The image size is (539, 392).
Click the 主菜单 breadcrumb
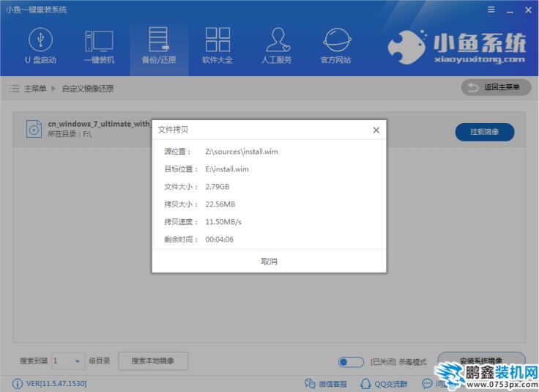coord(35,89)
